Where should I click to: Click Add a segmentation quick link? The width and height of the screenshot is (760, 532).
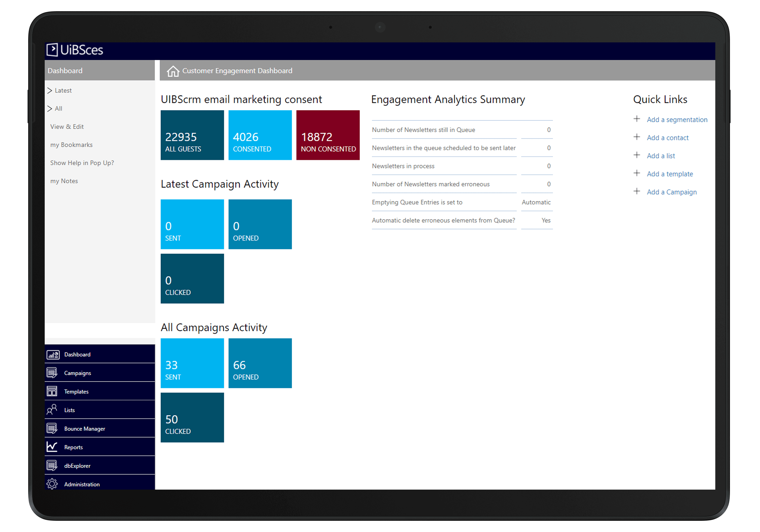677,119
